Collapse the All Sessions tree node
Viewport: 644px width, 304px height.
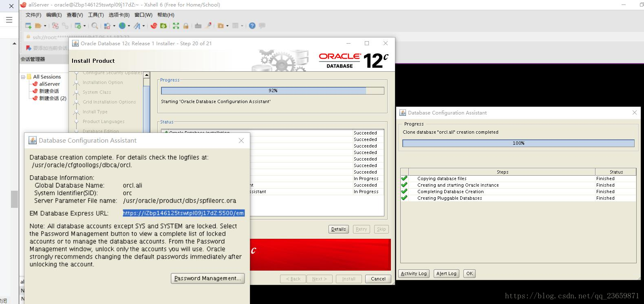(23, 77)
